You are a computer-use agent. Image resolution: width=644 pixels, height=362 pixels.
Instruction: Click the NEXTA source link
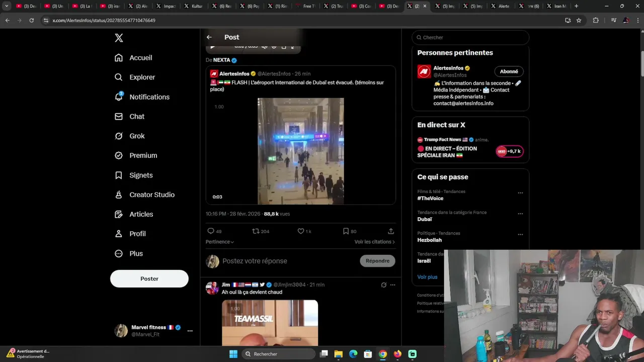(x=221, y=60)
